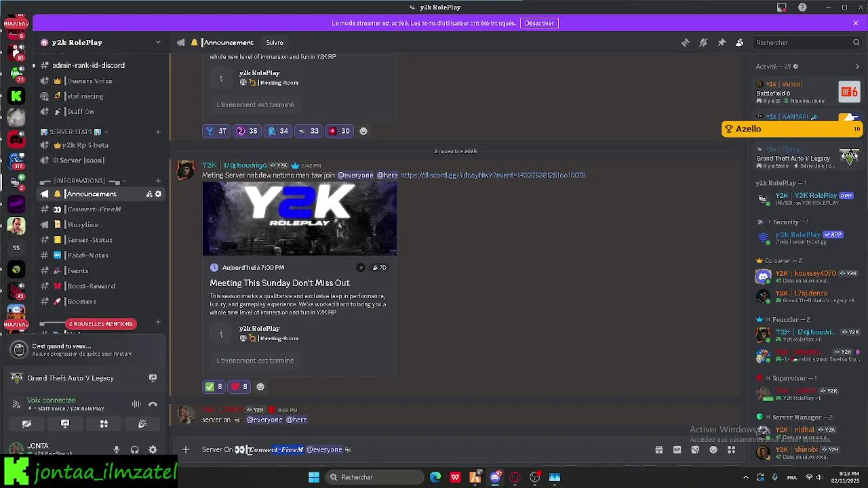Open the Threads icon in channel header
Image resolution: width=868 pixels, height=488 pixels.
pyautogui.click(x=685, y=42)
